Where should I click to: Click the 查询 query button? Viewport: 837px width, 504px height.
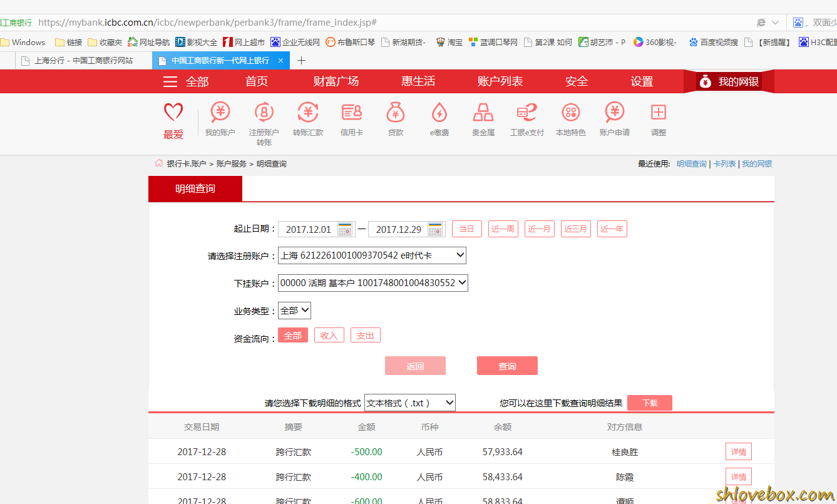pyautogui.click(x=507, y=366)
